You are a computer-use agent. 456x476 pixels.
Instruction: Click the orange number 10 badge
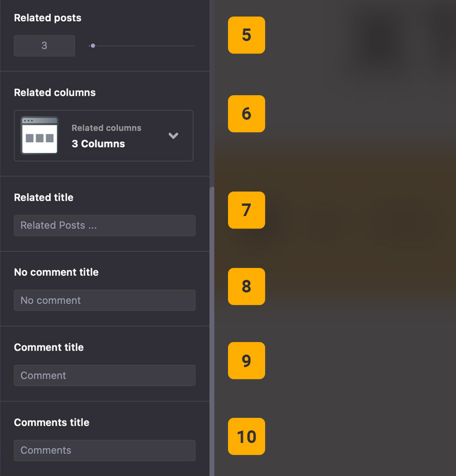click(246, 437)
